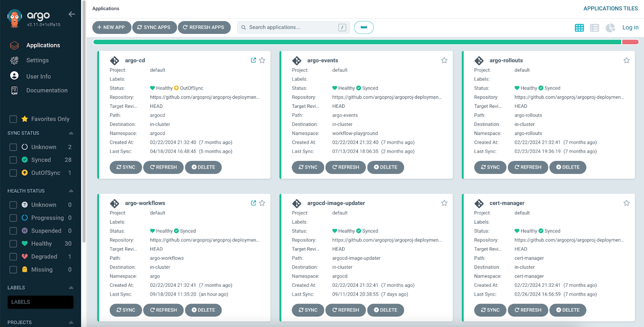Toggle the health status bar button
Image resolution: width=644 pixels, height=327 pixels.
pyautogui.click(x=364, y=27)
